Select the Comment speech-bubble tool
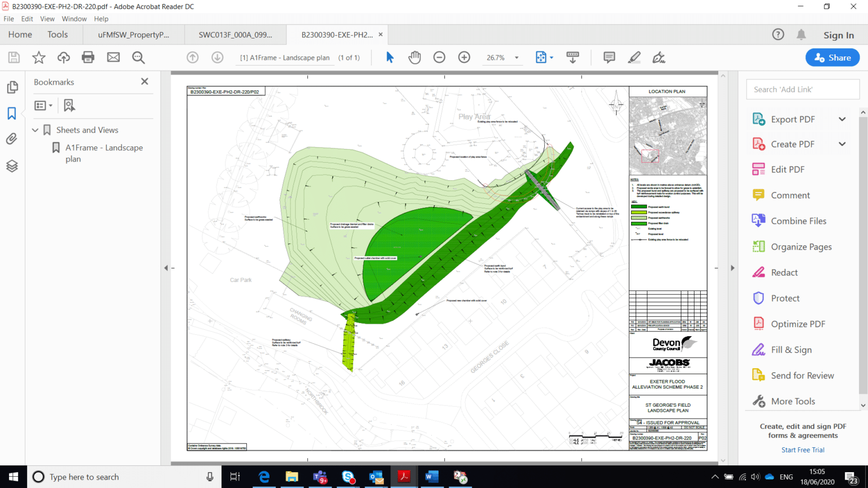868x488 pixels. pos(609,57)
